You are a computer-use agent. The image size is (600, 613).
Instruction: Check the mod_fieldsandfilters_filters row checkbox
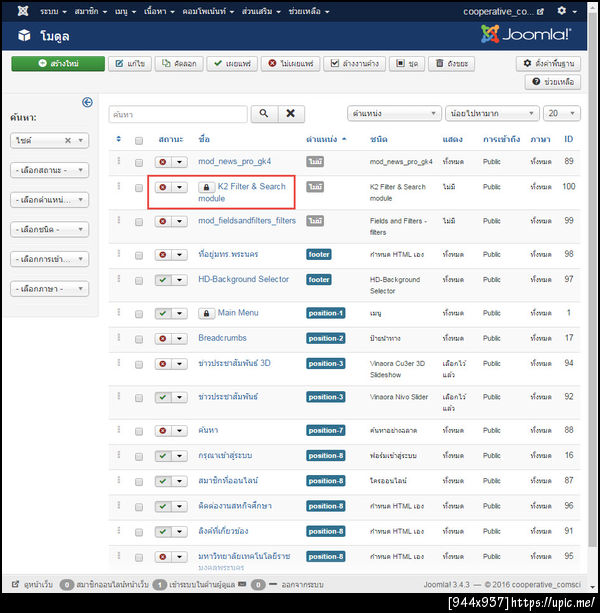pyautogui.click(x=139, y=222)
